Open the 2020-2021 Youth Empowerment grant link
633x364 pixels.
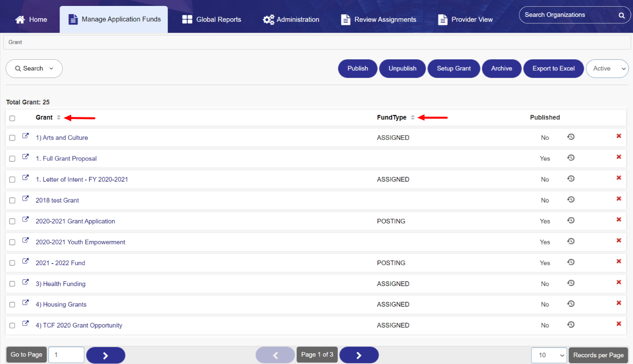tap(80, 242)
